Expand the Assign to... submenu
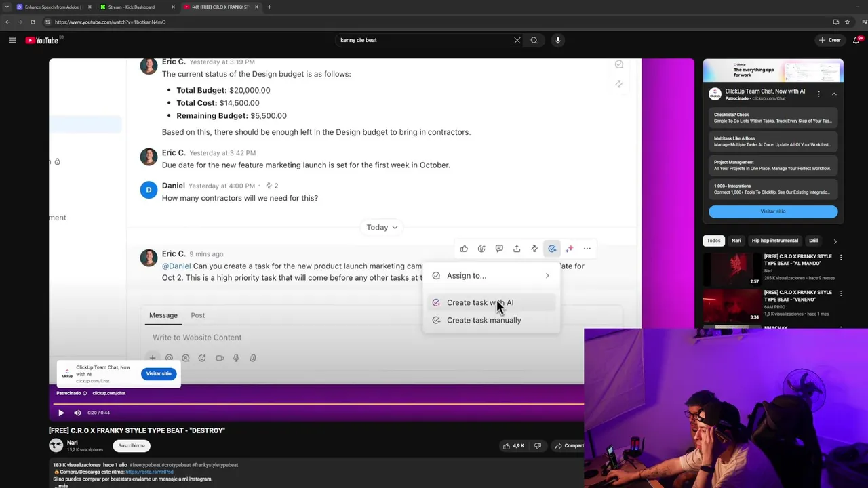868x488 pixels. click(492, 276)
